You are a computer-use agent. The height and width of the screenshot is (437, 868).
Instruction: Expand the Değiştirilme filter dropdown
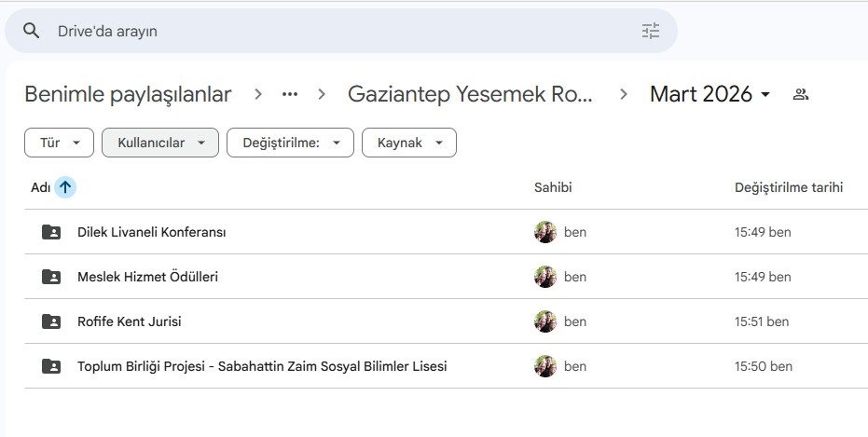(290, 143)
